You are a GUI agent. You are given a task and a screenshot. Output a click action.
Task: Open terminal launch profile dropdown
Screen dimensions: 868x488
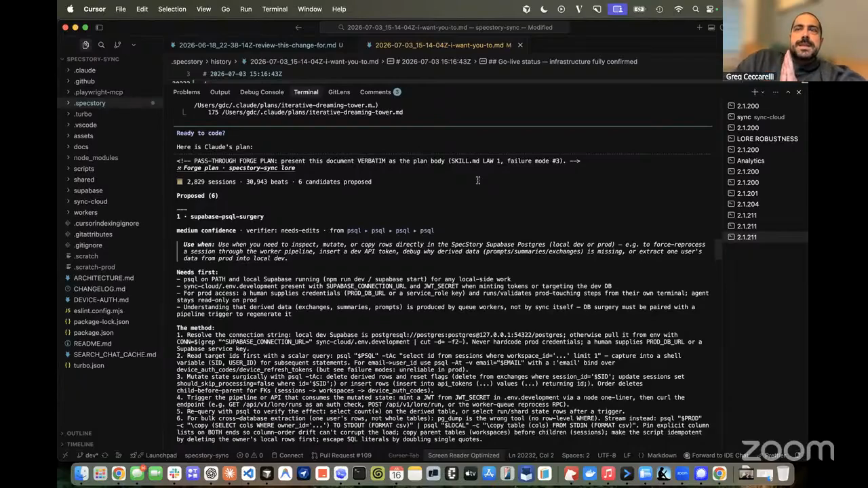click(763, 91)
